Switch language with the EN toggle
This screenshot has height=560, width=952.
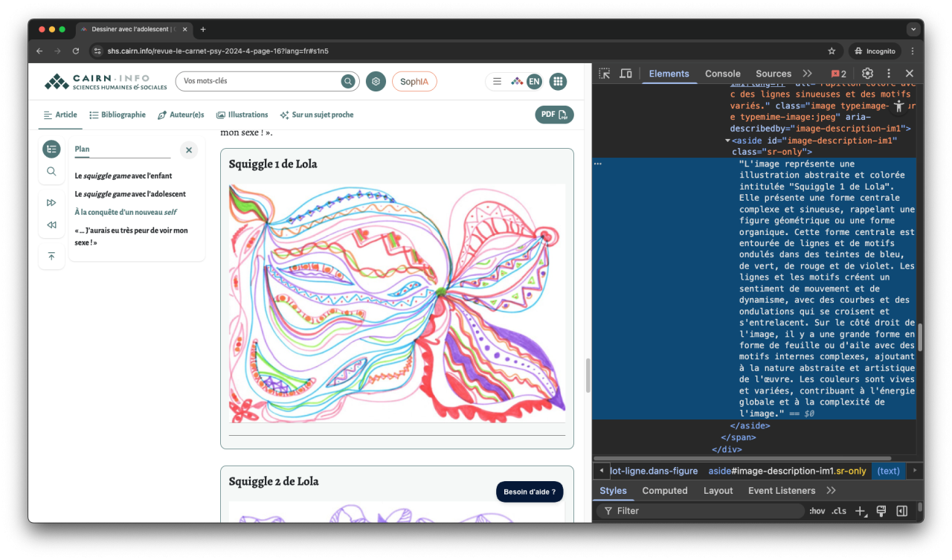point(534,81)
